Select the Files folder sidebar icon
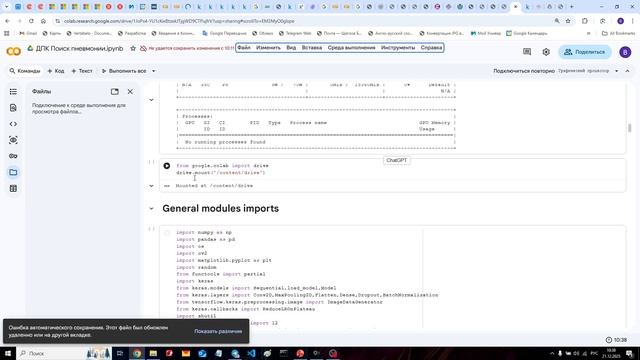This screenshot has width=640, height=360. (x=13, y=172)
